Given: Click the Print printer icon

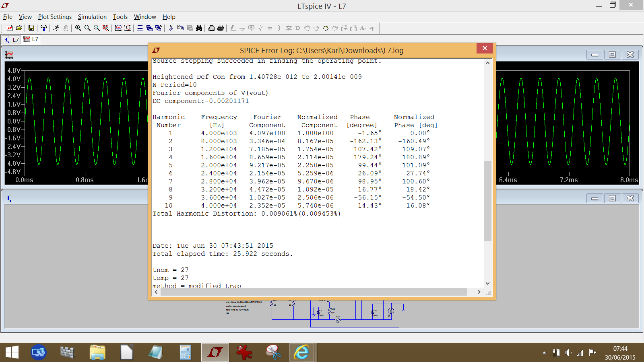Looking at the screenshot, I should [x=221, y=28].
